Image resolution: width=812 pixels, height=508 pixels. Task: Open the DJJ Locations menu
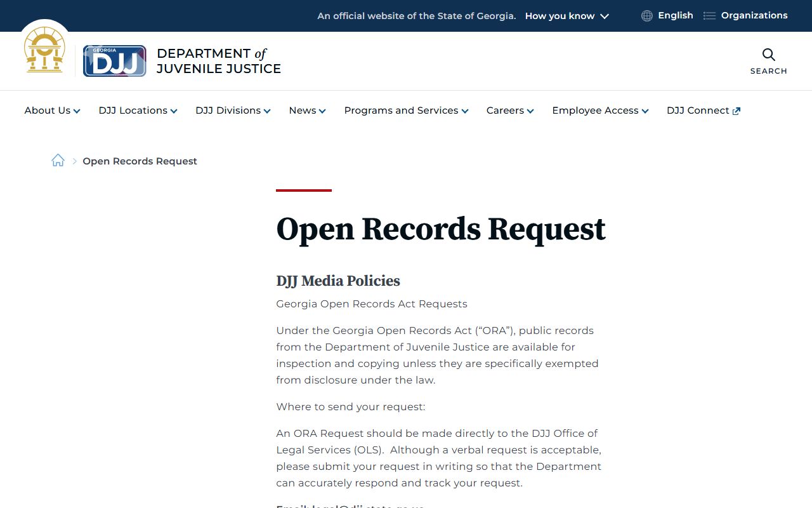pos(138,110)
